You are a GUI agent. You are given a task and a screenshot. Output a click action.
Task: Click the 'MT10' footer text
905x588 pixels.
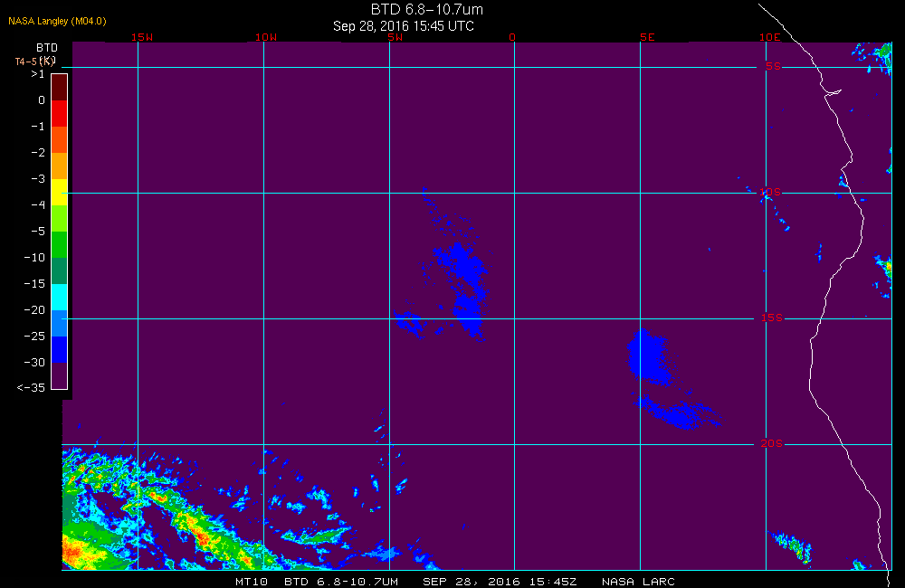(x=252, y=582)
